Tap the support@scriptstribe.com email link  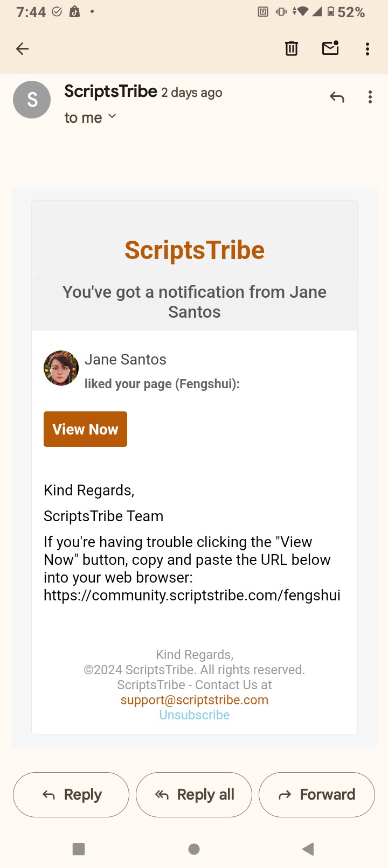195,700
